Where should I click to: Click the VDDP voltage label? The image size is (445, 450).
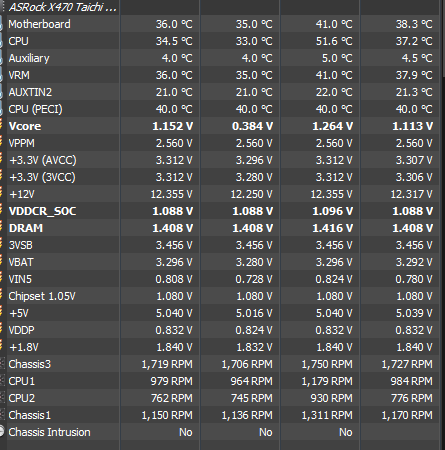[x=21, y=330]
